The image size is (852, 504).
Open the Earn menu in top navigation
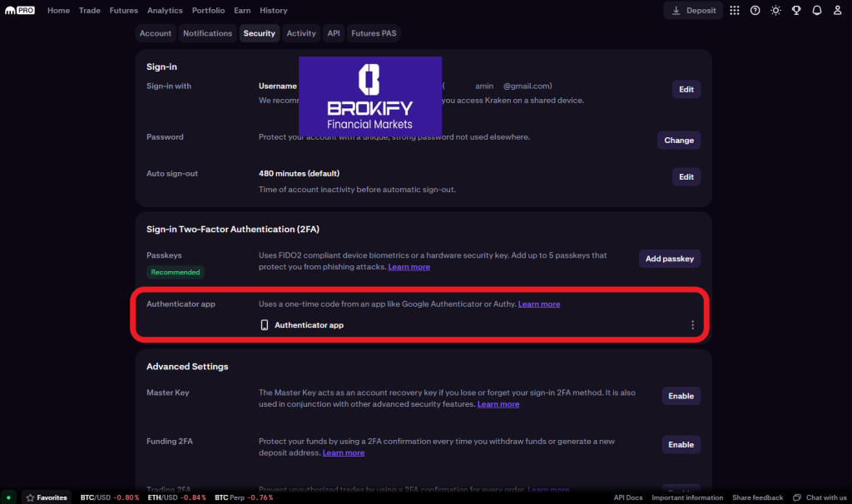(242, 11)
